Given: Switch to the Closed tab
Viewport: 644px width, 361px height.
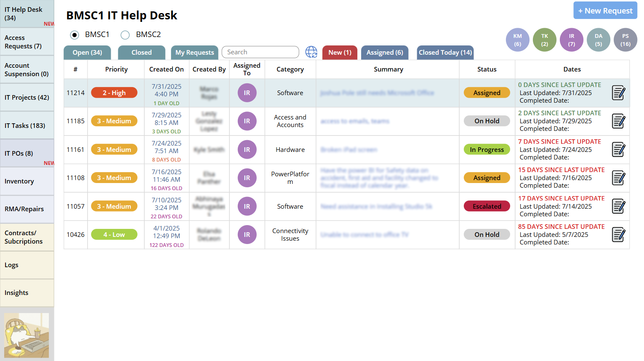Looking at the screenshot, I should pyautogui.click(x=141, y=53).
